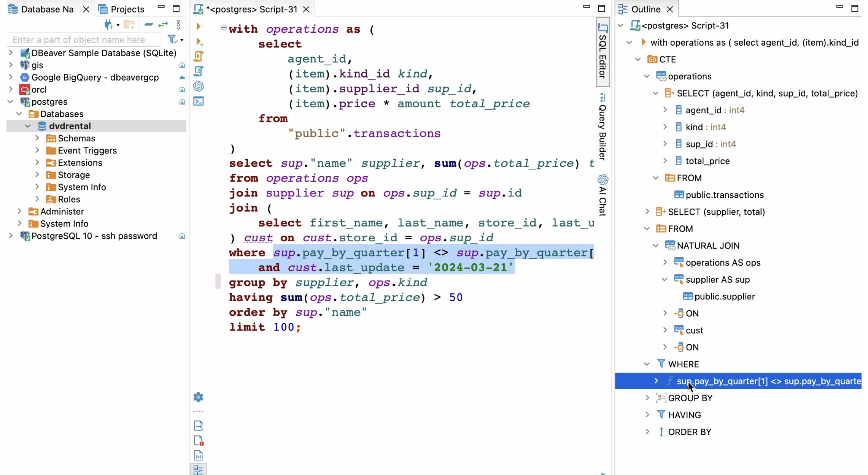The width and height of the screenshot is (868, 475).
Task: Toggle the filter on Database Navigator
Action: [x=172, y=40]
